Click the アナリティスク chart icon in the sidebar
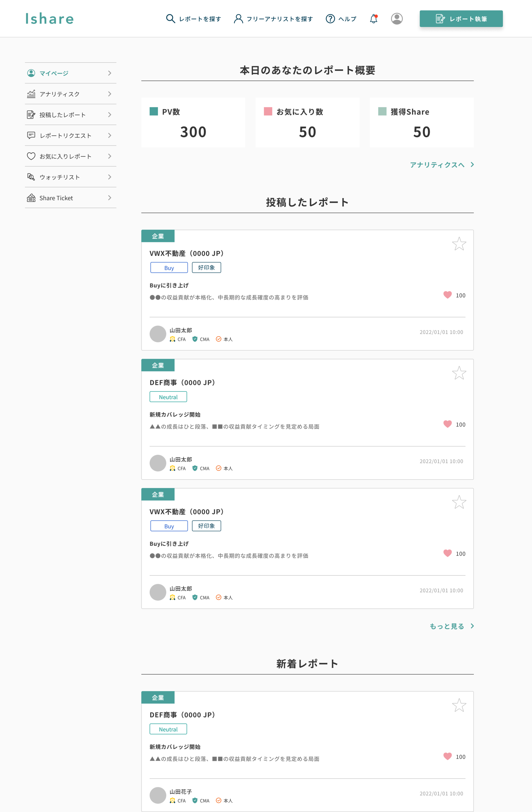The height and width of the screenshot is (812, 532). pos(31,94)
